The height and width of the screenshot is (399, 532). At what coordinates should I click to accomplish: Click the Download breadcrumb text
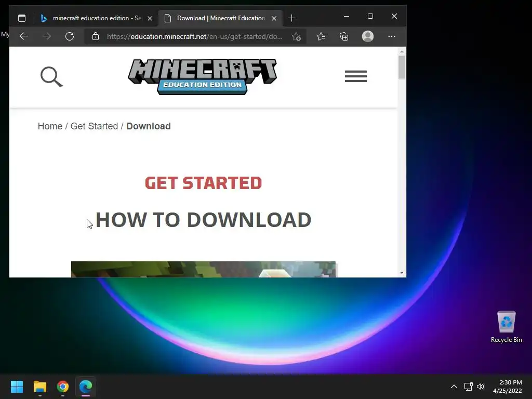[148, 126]
